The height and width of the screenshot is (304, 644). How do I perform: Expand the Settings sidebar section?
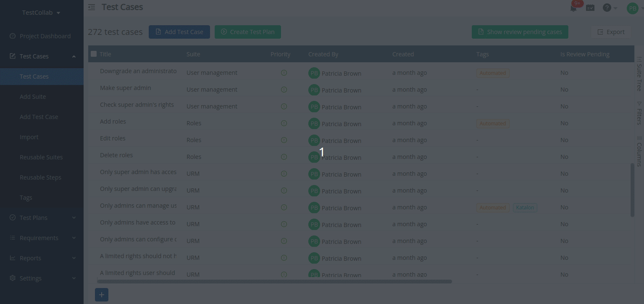point(74,278)
